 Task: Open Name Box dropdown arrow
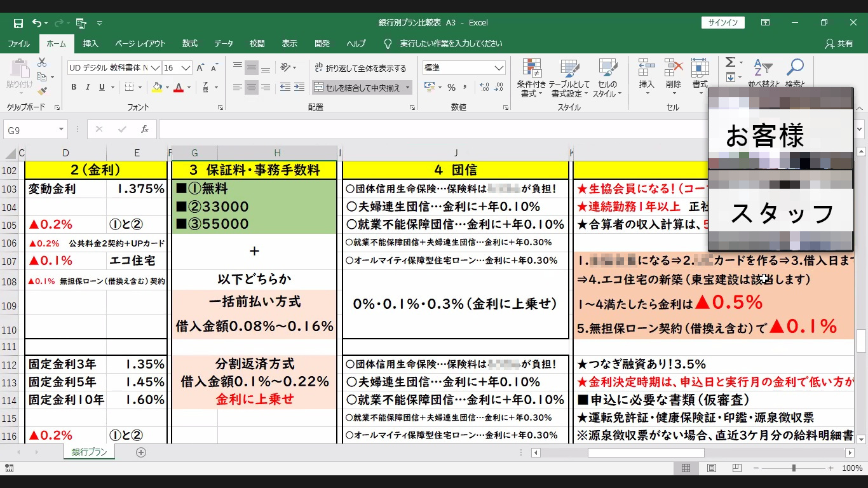click(62, 130)
